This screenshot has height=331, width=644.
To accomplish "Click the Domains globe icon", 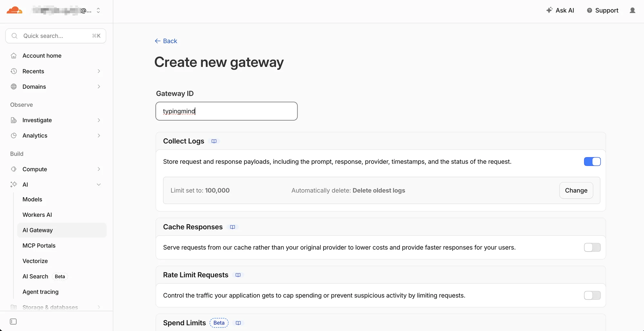I will click(14, 87).
